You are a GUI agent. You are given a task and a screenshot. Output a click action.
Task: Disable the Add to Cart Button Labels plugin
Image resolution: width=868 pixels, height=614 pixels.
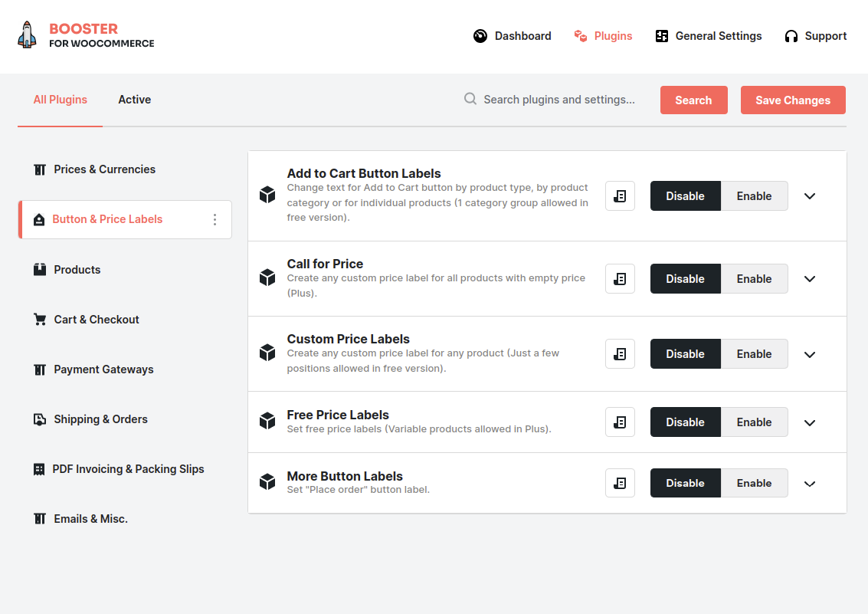point(686,196)
